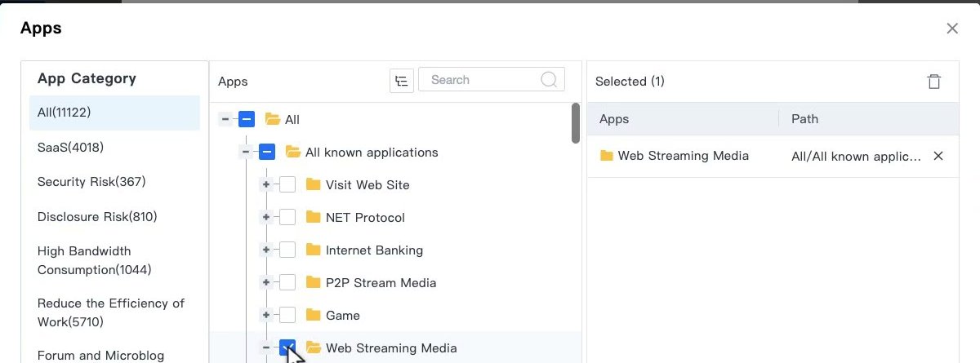Click the Web Streaming Media folder icon in the tree
Image resolution: width=980 pixels, height=363 pixels.
tap(314, 348)
